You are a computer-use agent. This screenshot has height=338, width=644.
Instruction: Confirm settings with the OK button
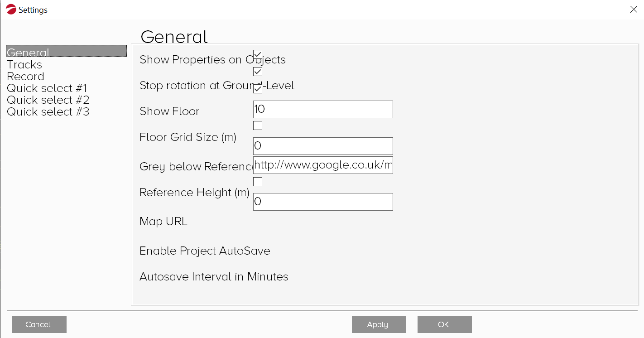tap(444, 324)
